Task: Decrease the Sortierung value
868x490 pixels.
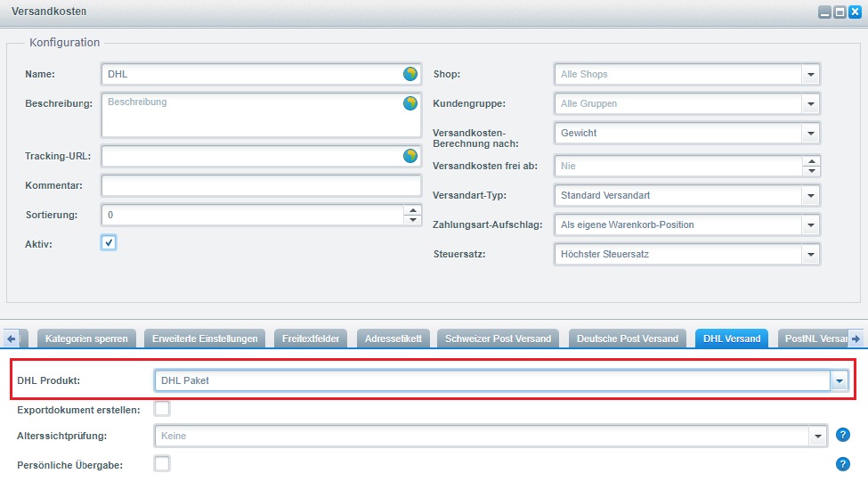Action: point(413,220)
